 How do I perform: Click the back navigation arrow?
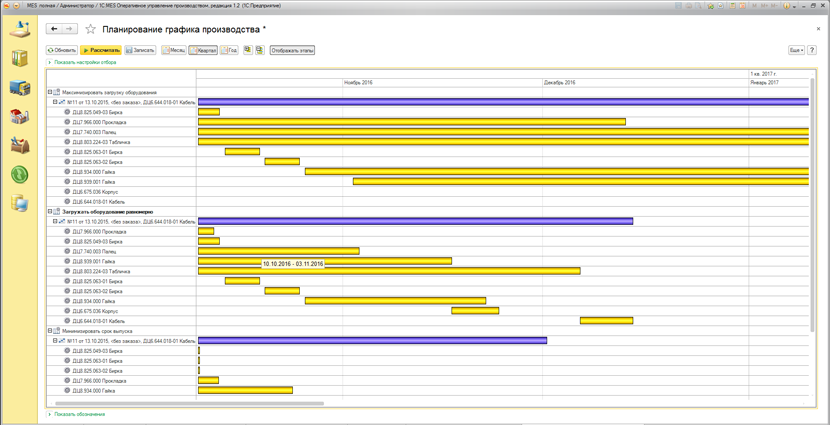tap(55, 29)
